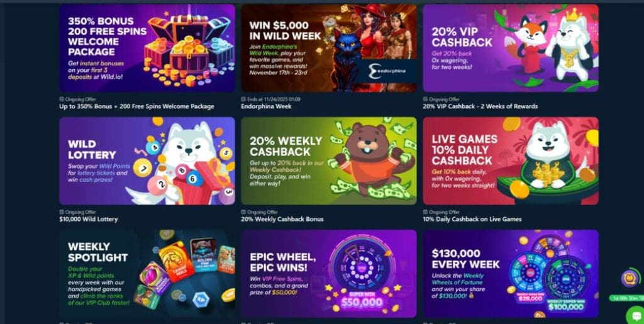Open the 350% Bonus Welcome Package banner

point(147,48)
